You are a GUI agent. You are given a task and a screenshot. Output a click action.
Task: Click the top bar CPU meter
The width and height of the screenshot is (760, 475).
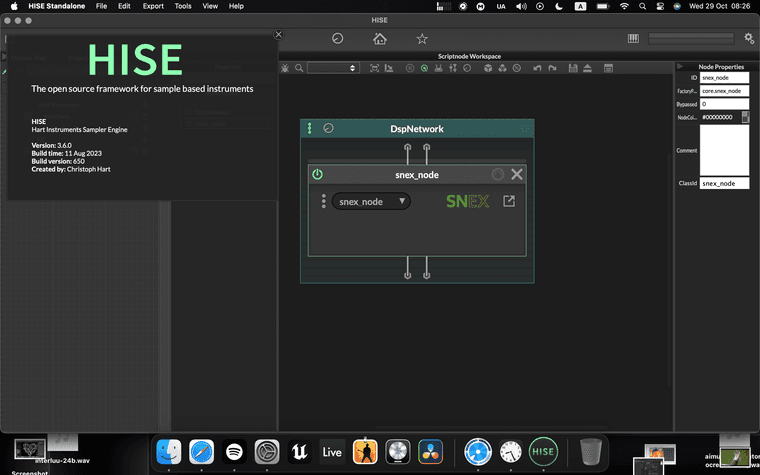click(691, 38)
